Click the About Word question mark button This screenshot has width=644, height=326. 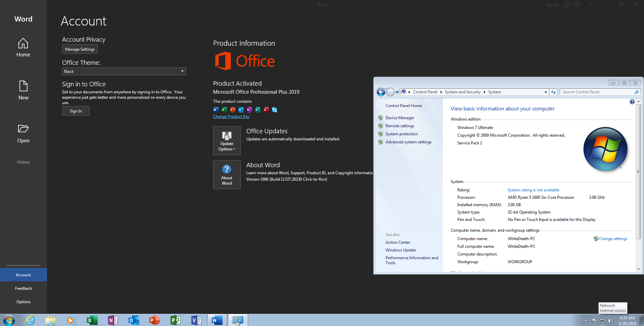pyautogui.click(x=227, y=175)
